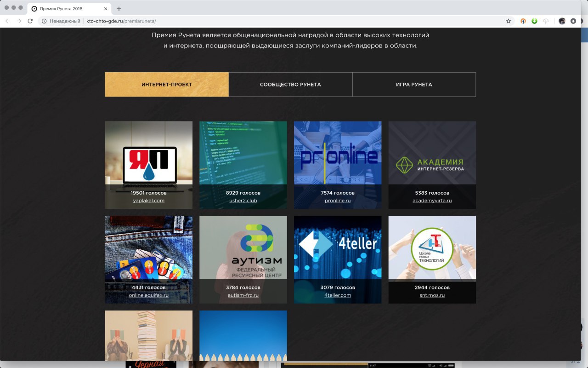Focus the address bar URL field
The height and width of the screenshot is (368, 588).
tap(276, 21)
